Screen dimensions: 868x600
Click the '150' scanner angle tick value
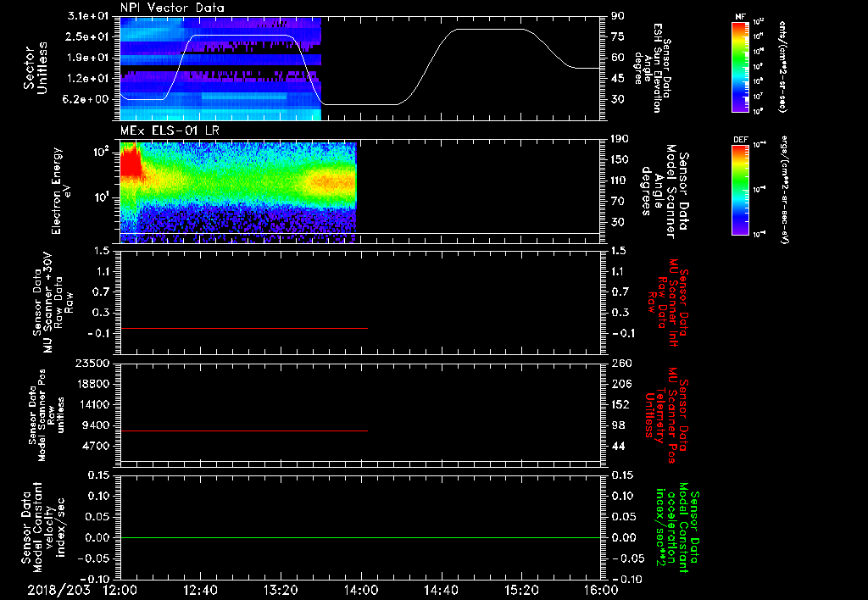[620, 159]
